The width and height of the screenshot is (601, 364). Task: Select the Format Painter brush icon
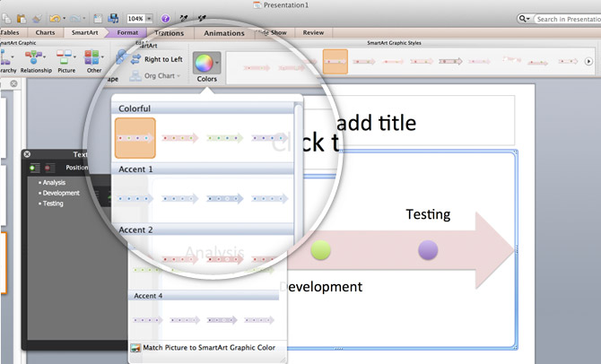(37, 19)
